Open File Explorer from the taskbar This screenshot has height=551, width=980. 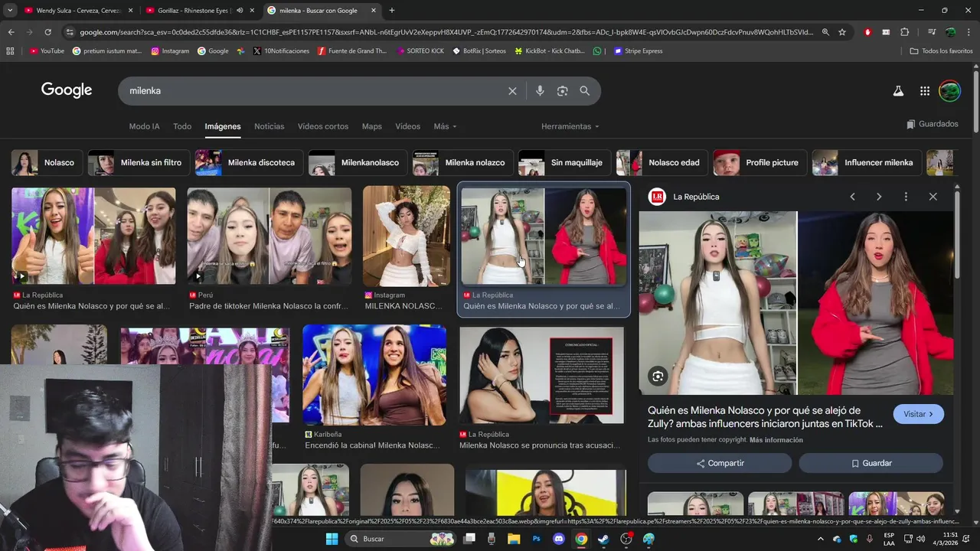(514, 539)
